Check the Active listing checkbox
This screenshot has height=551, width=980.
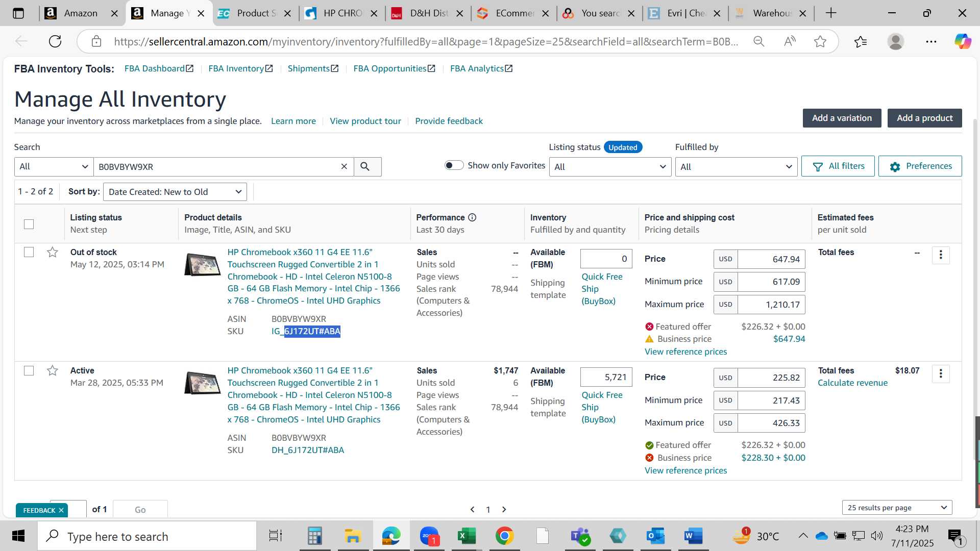click(29, 370)
